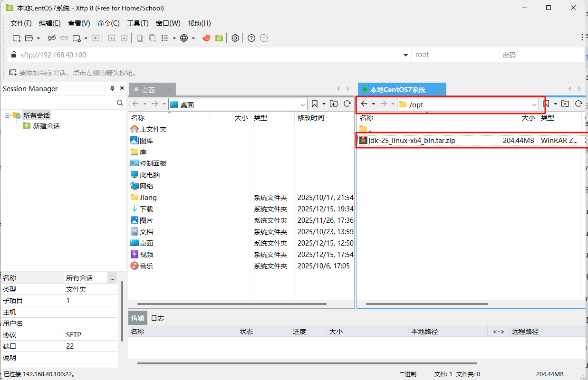
Task: Click the search icon in Session Manager
Action: 120,103
